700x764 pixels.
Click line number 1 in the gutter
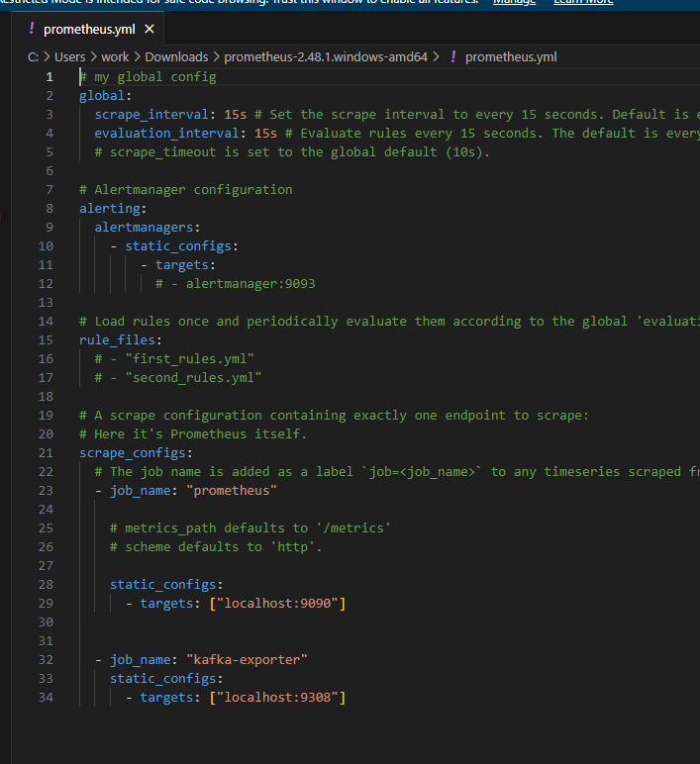click(x=50, y=77)
